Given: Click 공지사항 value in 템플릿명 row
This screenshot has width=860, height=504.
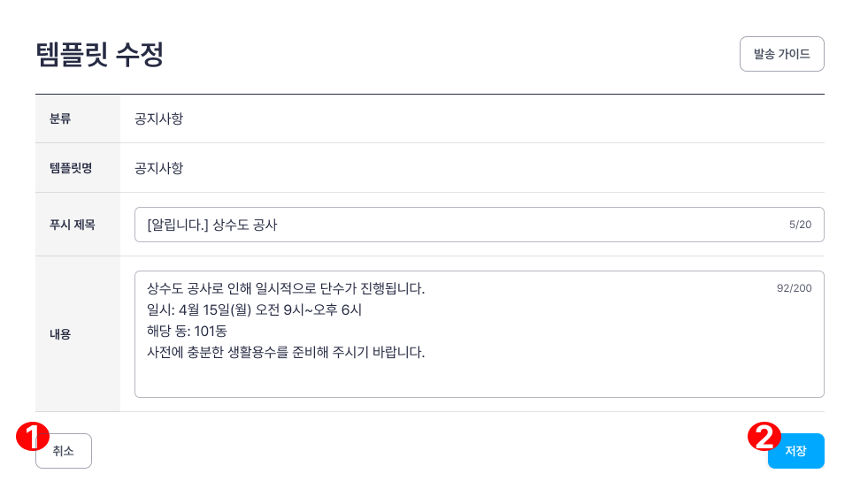Looking at the screenshot, I should tap(159, 168).
